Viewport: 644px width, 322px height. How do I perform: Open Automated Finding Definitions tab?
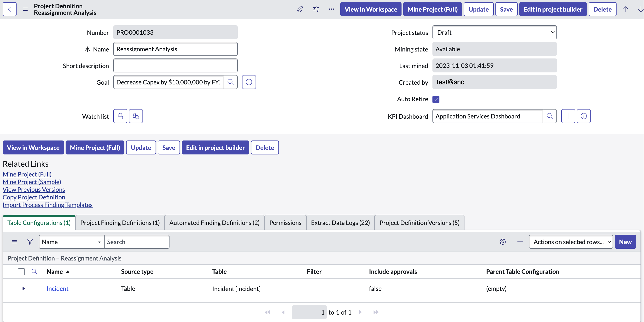coord(215,223)
